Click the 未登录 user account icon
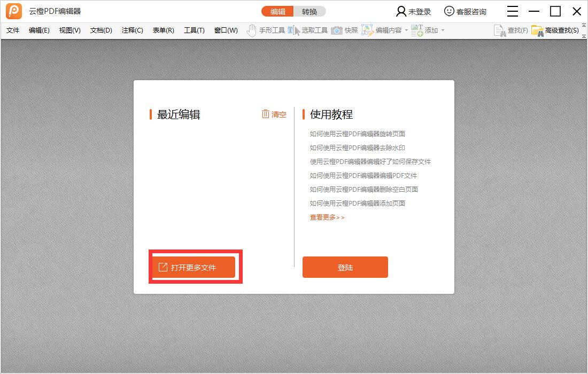Image resolution: width=588 pixels, height=374 pixels. coord(401,12)
